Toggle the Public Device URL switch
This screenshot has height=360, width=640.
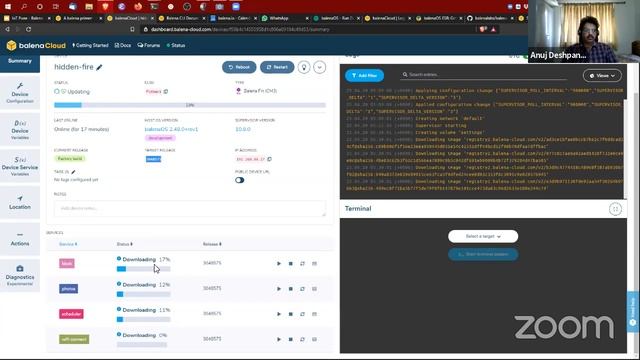[x=240, y=180]
